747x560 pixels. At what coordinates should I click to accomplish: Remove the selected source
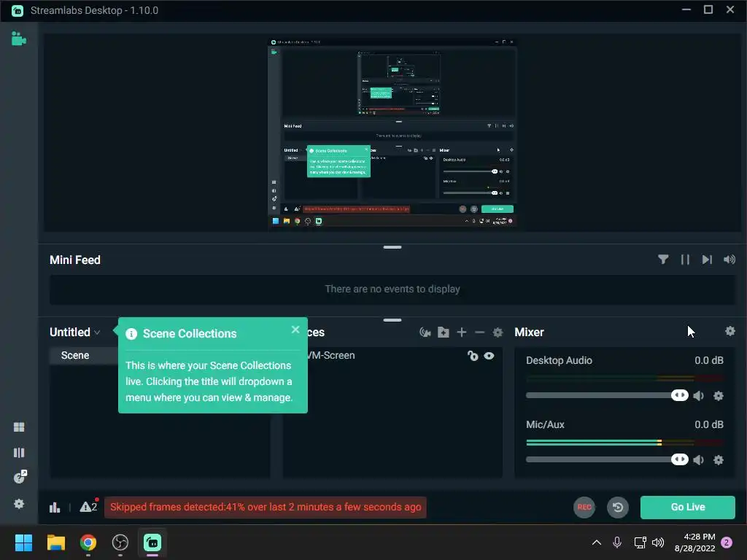(480, 332)
